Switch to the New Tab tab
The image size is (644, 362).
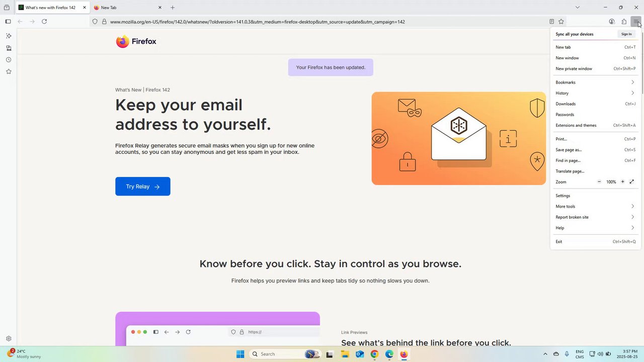tap(128, 8)
